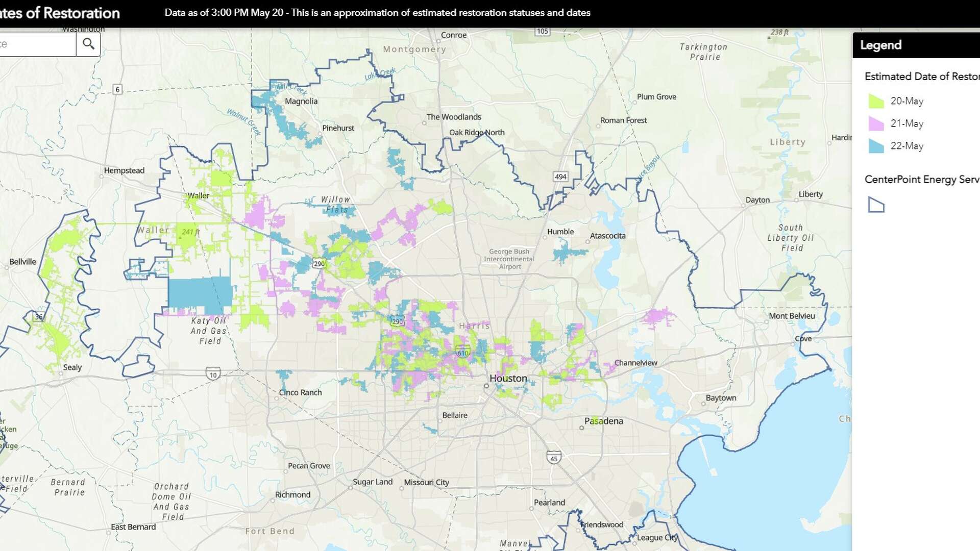This screenshot has height=551, width=980.
Task: Select the 20-May green legend symbol
Action: click(875, 101)
